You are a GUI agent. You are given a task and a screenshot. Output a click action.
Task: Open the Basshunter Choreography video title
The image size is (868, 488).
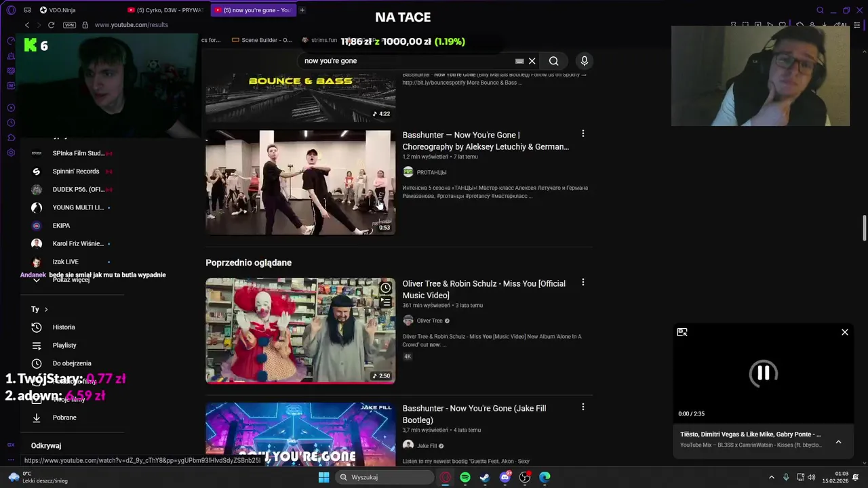point(486,141)
